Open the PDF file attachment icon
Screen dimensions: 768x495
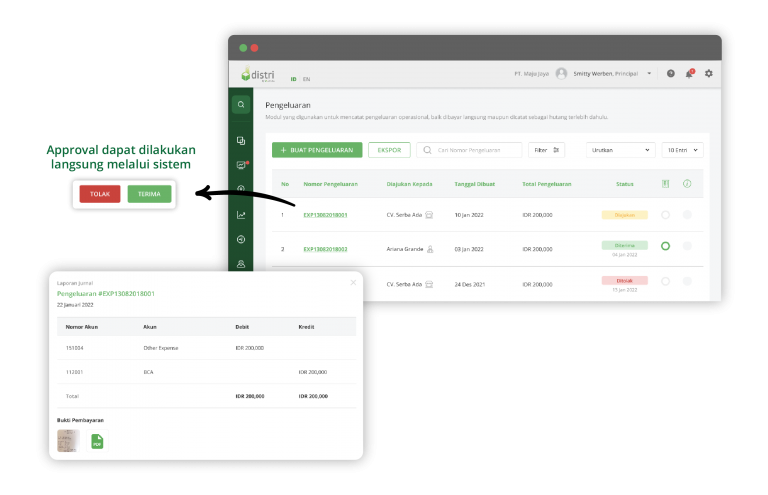pyautogui.click(x=97, y=441)
